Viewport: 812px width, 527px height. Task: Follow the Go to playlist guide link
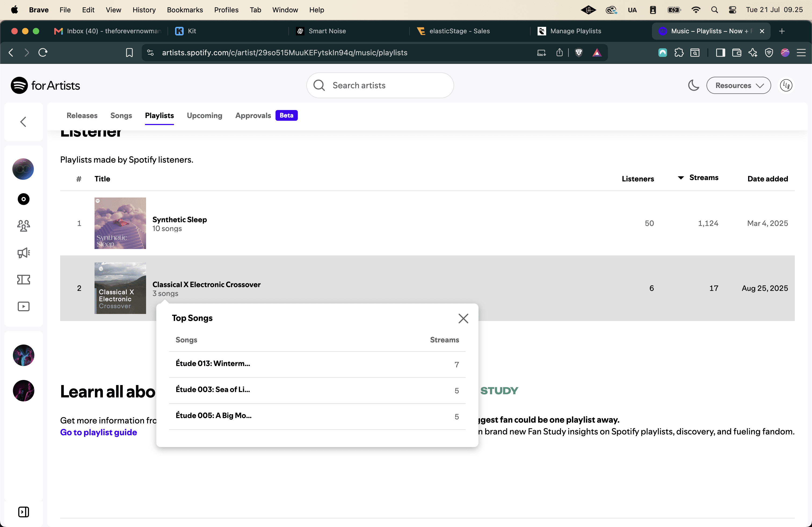pos(99,432)
